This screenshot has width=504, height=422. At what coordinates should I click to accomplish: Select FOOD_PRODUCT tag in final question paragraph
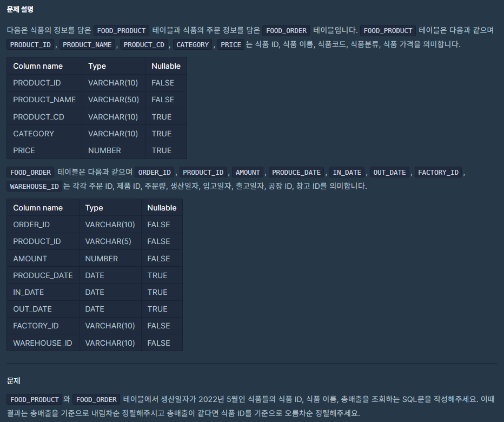click(35, 399)
